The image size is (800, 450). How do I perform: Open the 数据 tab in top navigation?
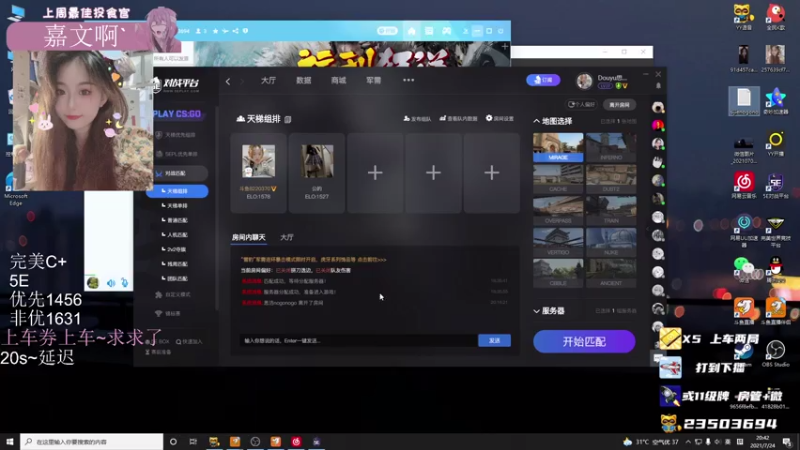click(x=304, y=81)
